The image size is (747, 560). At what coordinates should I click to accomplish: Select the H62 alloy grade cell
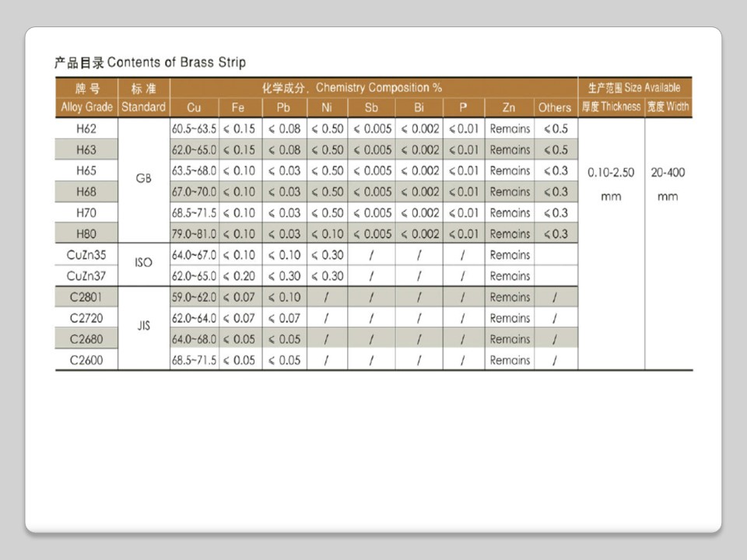pyautogui.click(x=86, y=128)
